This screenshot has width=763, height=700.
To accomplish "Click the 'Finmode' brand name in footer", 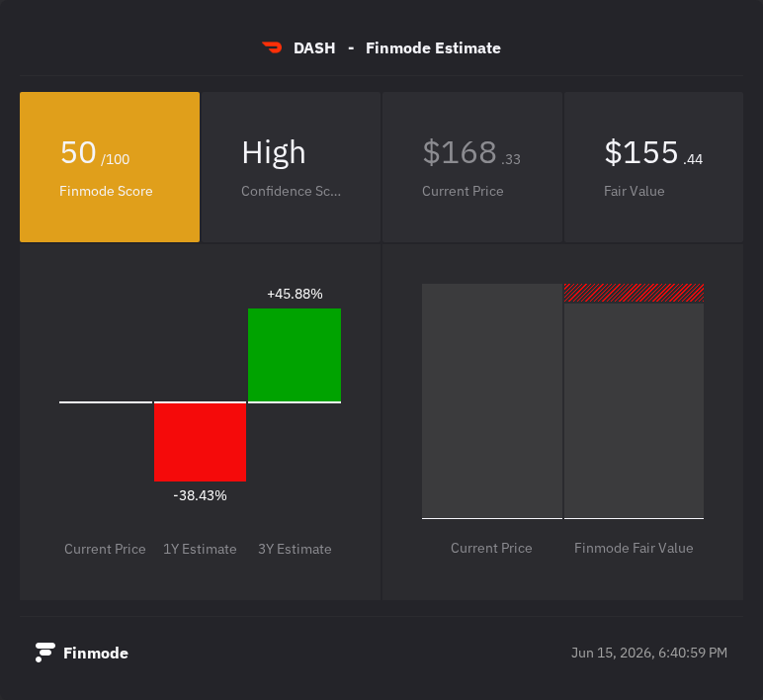I will [x=96, y=654].
